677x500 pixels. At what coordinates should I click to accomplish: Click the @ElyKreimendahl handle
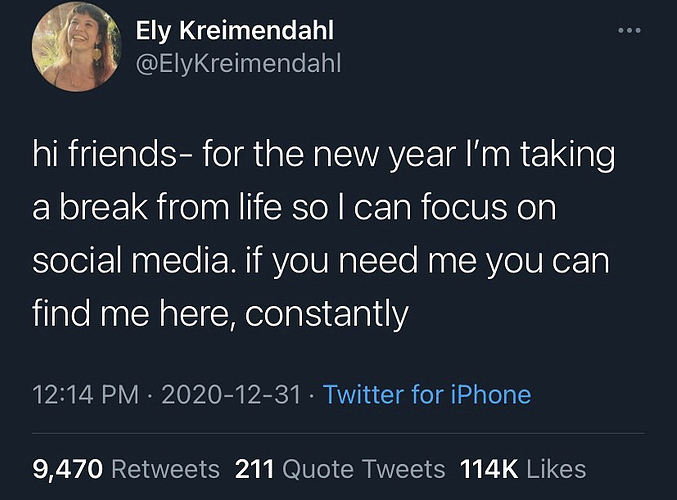tap(238, 63)
